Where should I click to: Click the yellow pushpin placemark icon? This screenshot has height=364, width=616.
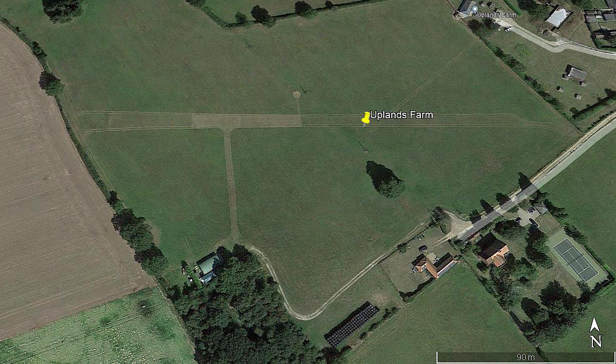click(x=366, y=117)
